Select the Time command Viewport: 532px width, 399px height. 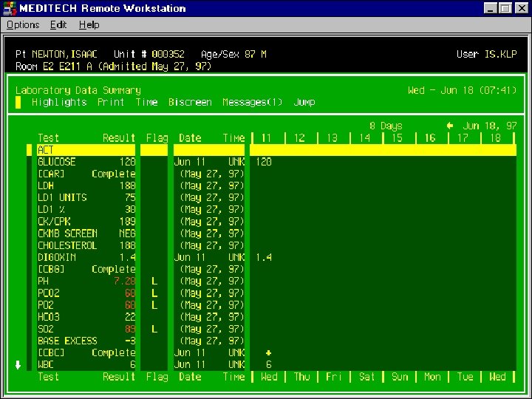pyautogui.click(x=146, y=102)
